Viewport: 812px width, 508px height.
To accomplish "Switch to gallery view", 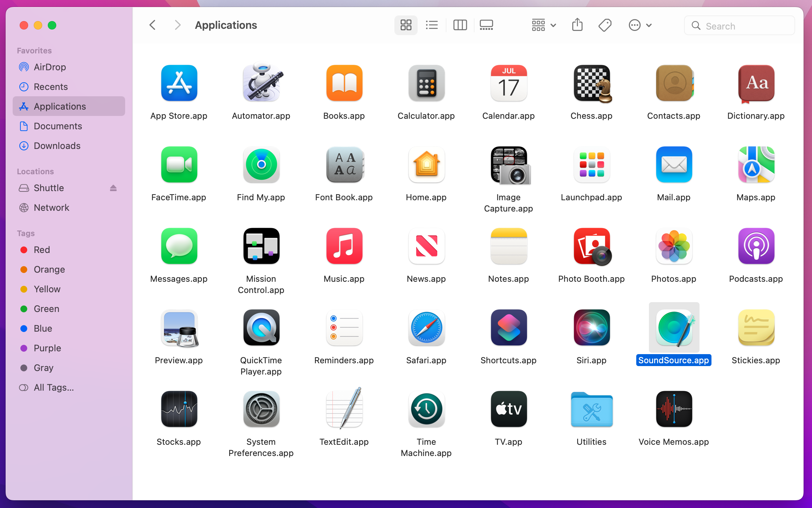I will point(486,25).
